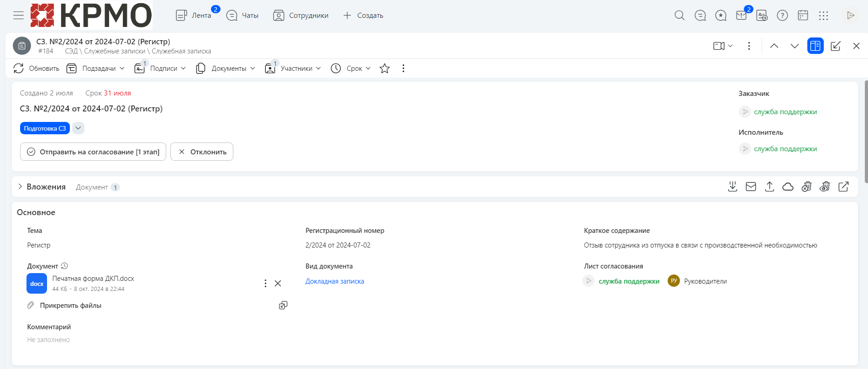Expand the status dropdown next to Подготовка СЗ
Image resolution: width=868 pixels, height=369 pixels.
coord(78,128)
